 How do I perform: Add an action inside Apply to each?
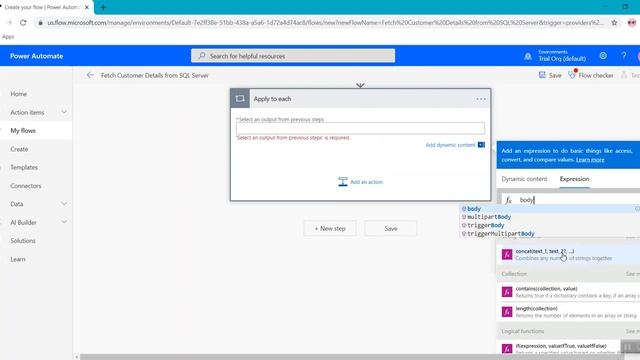coord(361,182)
